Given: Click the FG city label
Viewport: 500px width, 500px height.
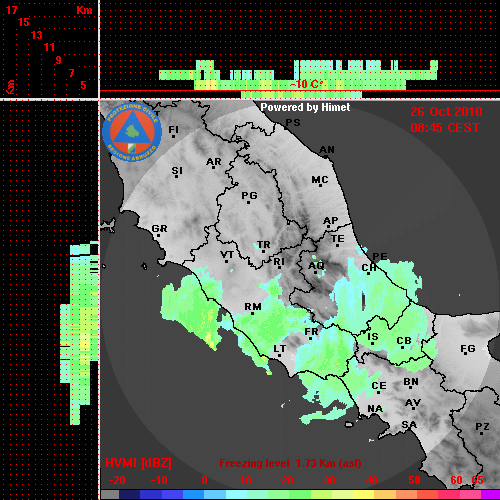Looking at the screenshot, I should coord(468,349).
